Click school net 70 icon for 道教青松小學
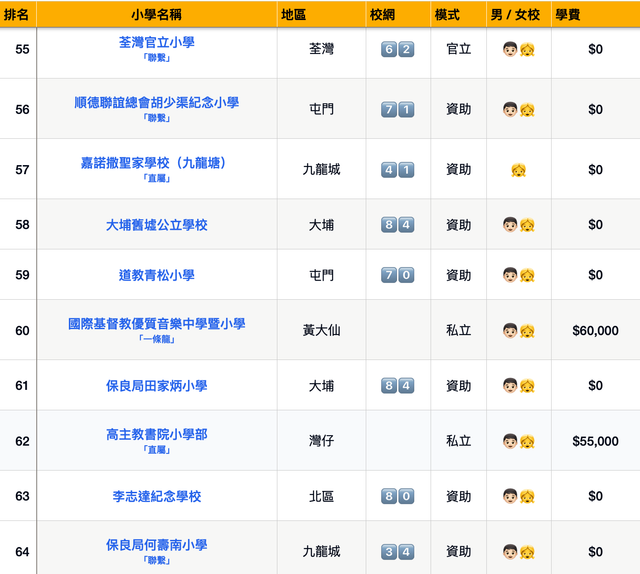The width and height of the screenshot is (640, 574). click(x=398, y=275)
